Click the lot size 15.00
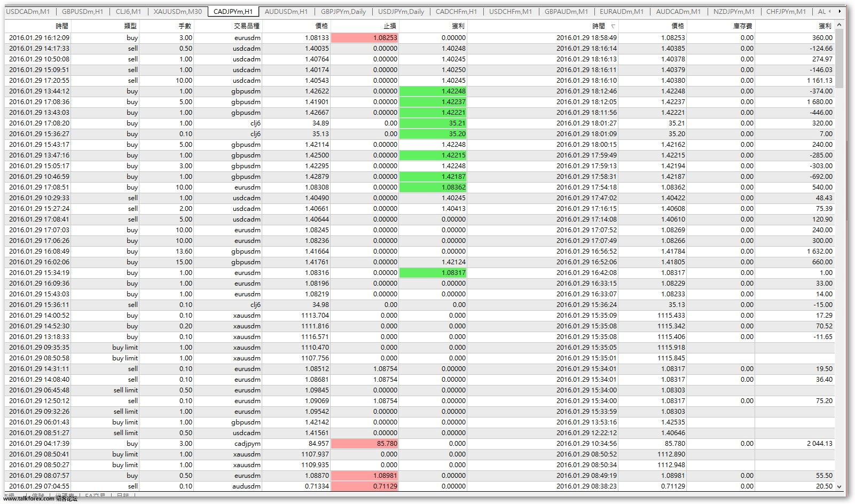Screen dimensions: 855x504 (184, 262)
